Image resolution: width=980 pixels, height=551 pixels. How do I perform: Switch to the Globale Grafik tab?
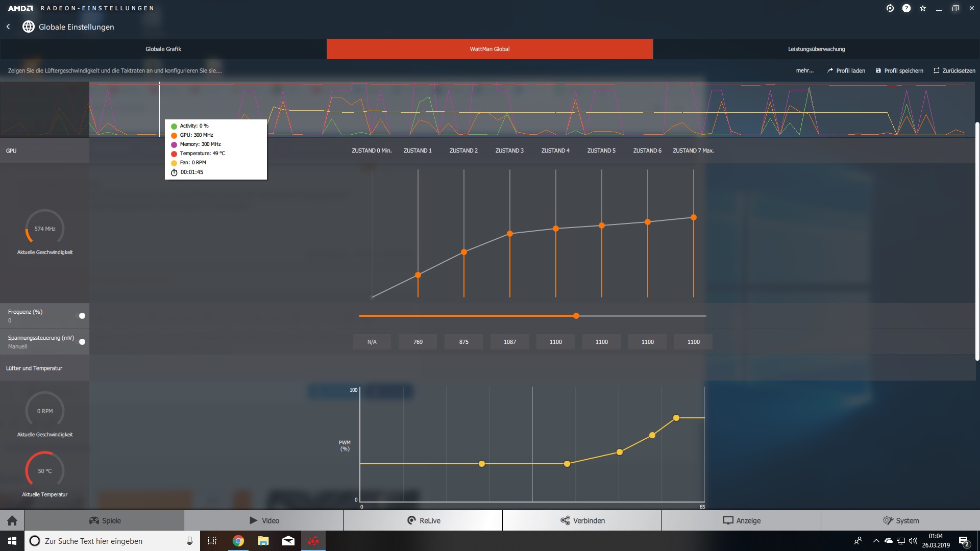click(x=163, y=49)
